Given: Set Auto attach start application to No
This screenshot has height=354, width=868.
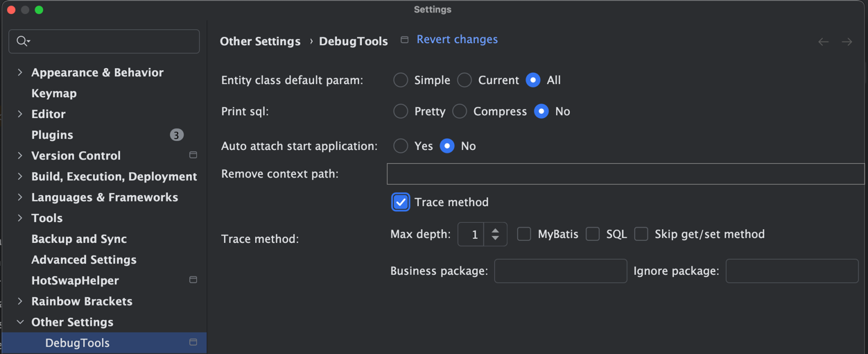Looking at the screenshot, I should click(x=447, y=146).
